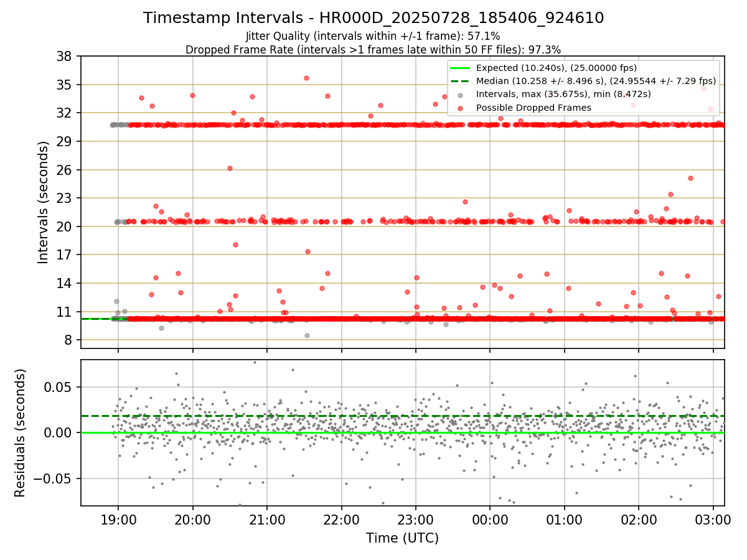Viewport: 747px width, 560px height.
Task: Click the legend entry starting with 'Median (10.258'
Action: coord(596,81)
